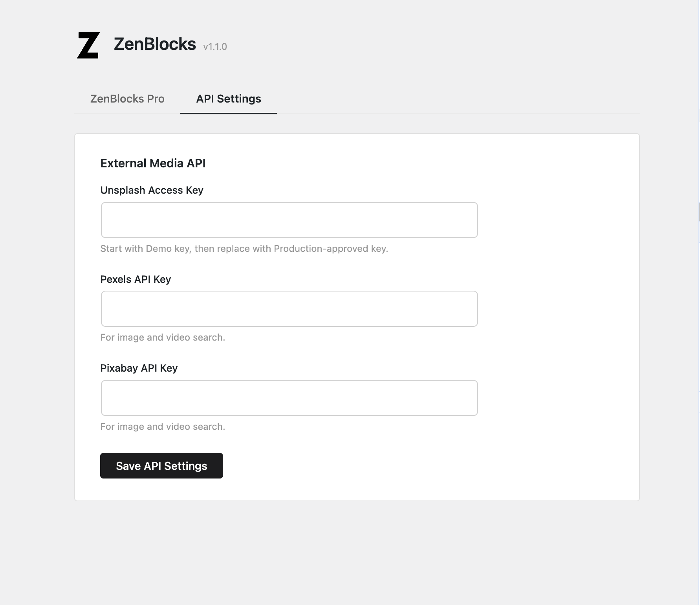Switch to the ZenBlocks Pro tab
Screen dimensions: 700x605
(x=127, y=99)
